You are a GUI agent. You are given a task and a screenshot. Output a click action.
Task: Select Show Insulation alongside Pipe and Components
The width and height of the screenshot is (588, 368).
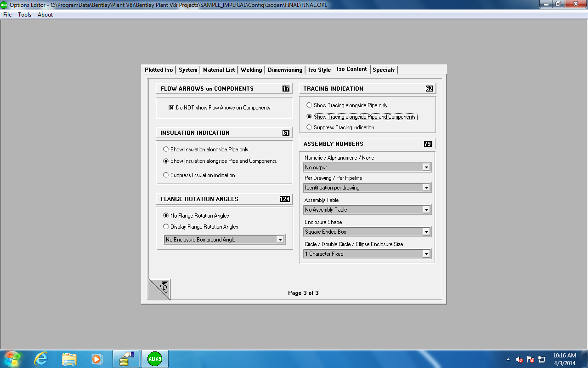point(166,161)
